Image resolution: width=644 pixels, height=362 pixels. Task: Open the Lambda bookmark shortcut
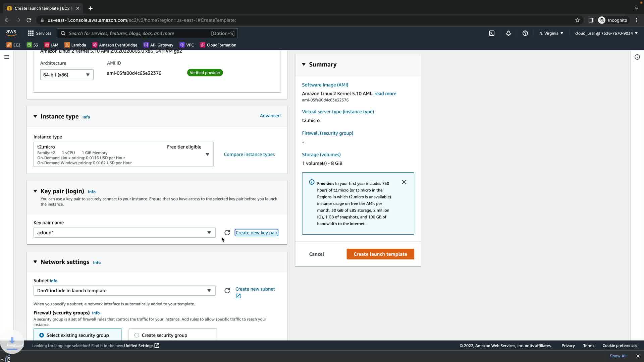pyautogui.click(x=75, y=45)
